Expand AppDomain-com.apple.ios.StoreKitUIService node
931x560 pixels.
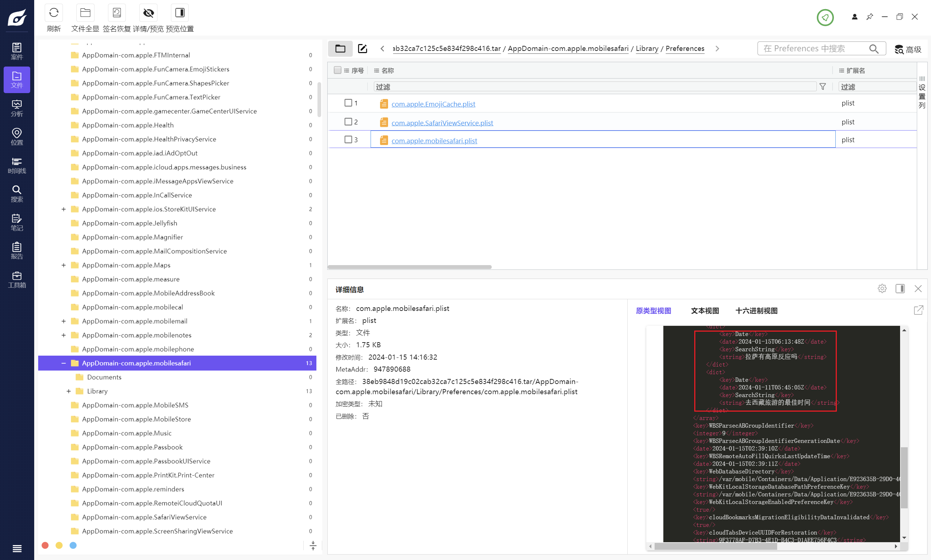tap(63, 209)
